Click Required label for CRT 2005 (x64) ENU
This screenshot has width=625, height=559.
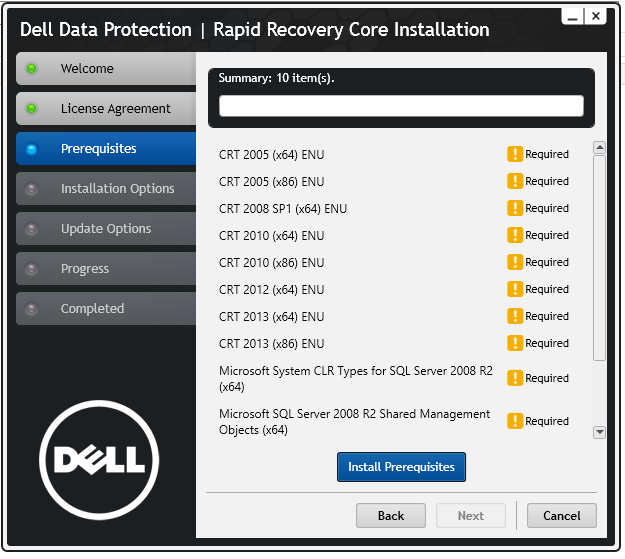tap(546, 154)
